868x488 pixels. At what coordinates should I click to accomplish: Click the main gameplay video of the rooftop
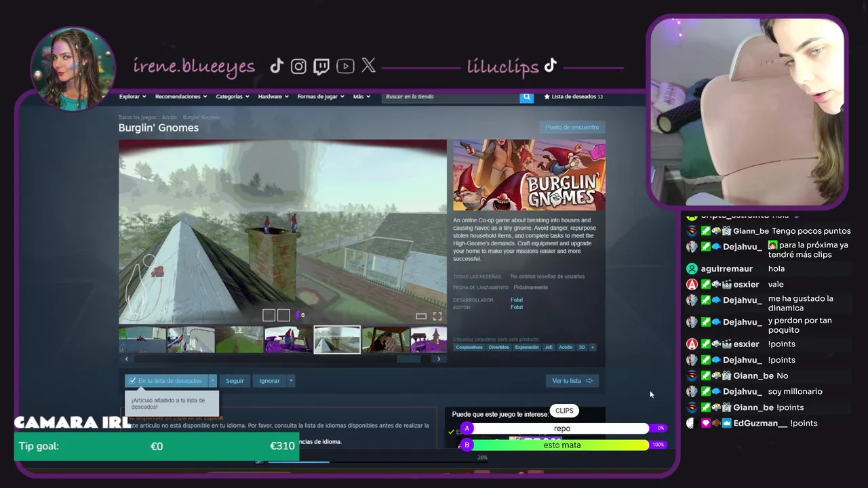coord(283,232)
